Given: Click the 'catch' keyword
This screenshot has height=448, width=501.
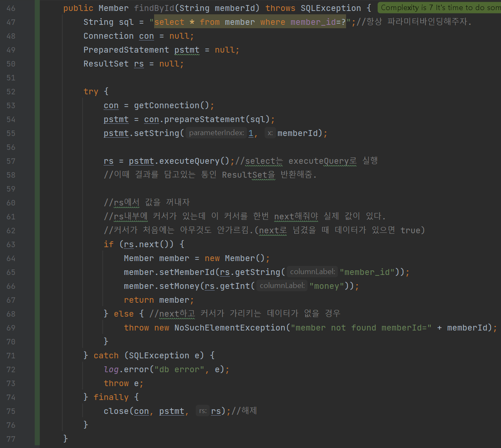Looking at the screenshot, I should 106,356.
